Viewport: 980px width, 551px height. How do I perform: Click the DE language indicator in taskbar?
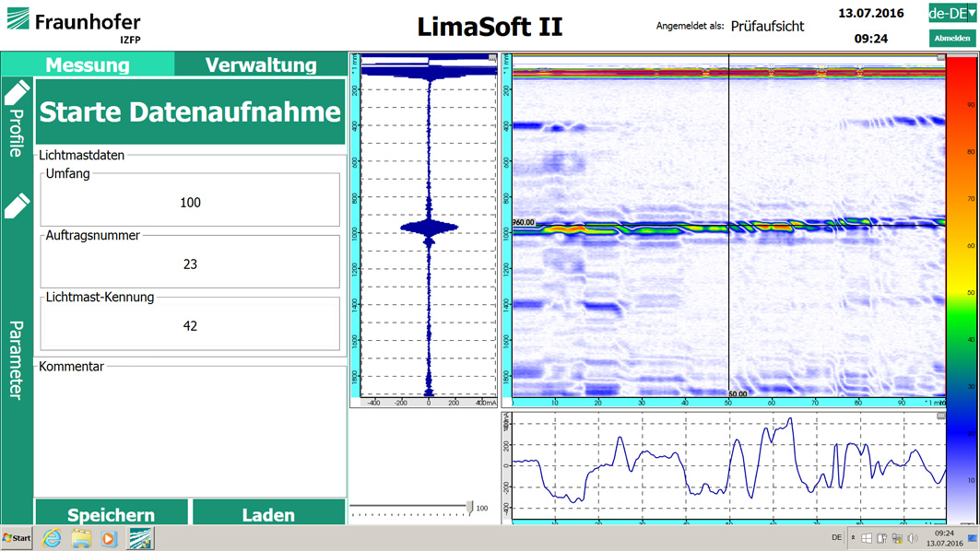tap(837, 537)
